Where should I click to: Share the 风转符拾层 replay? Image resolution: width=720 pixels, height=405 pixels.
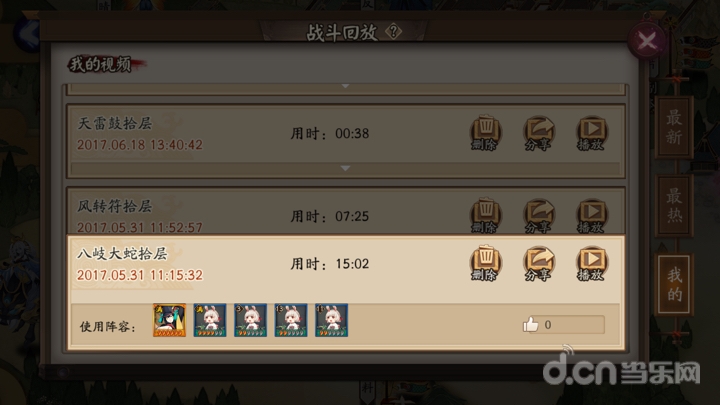pyautogui.click(x=539, y=215)
